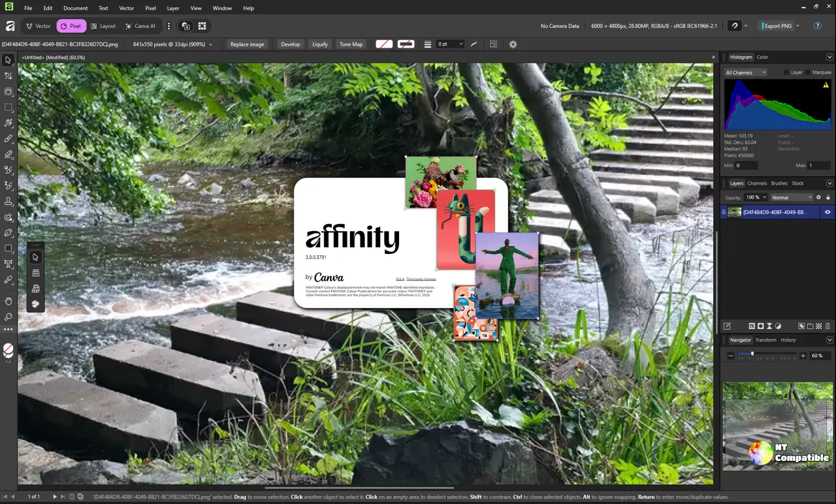Select the Clone Stamp tool
The height and width of the screenshot is (504, 836).
[8, 201]
